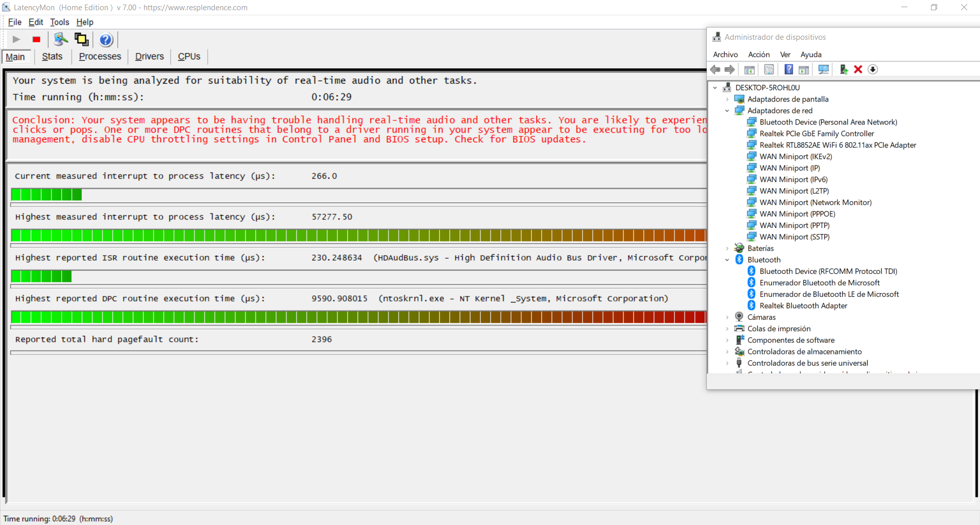Click the Cámaras category icon
This screenshot has width=980, height=525.
[739, 317]
